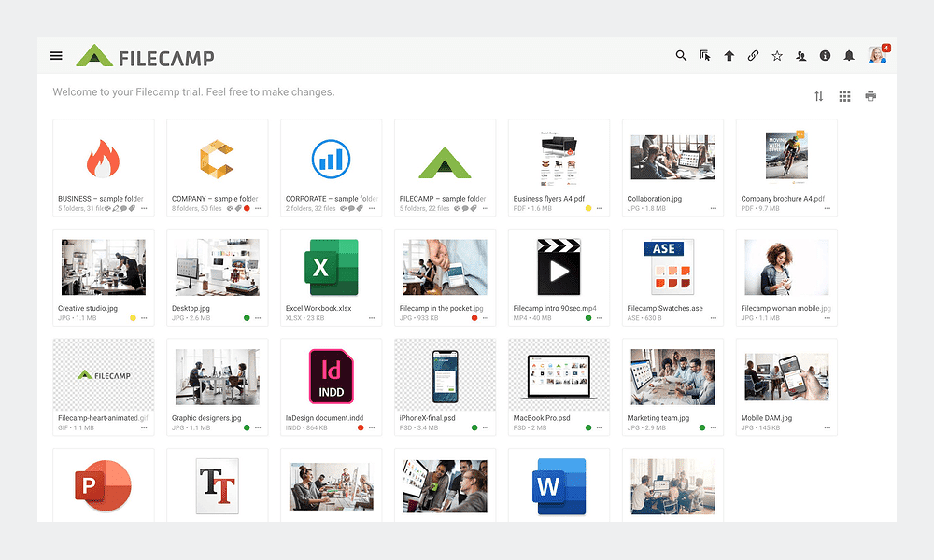The image size is (934, 560).
Task: Open Marketing team.jpg thumbnail
Action: (x=673, y=377)
